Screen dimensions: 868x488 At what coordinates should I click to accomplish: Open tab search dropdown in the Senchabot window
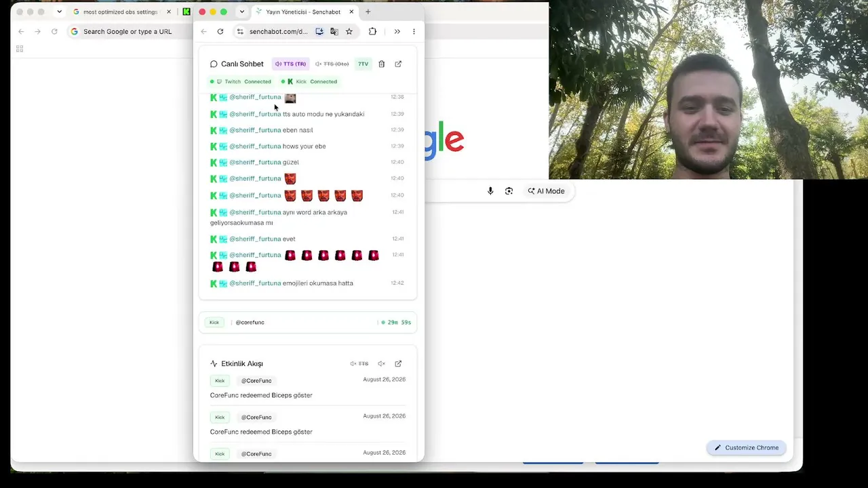click(x=241, y=12)
